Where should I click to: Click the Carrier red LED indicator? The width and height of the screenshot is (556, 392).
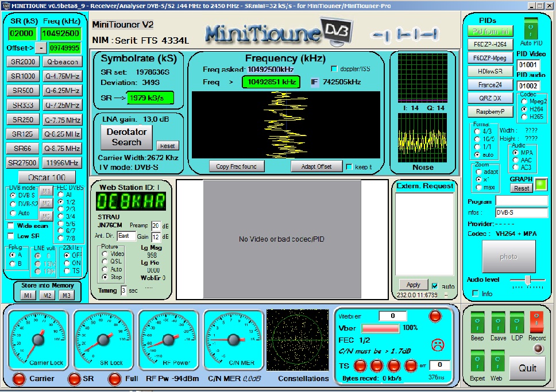[x=18, y=379]
